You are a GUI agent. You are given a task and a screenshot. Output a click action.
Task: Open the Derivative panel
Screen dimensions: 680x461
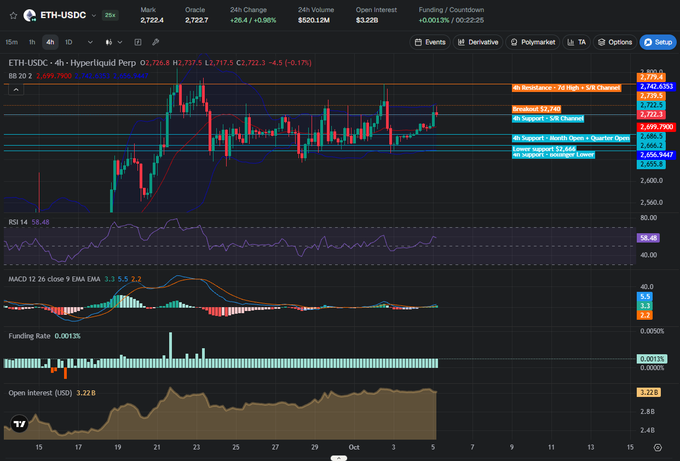(x=477, y=42)
